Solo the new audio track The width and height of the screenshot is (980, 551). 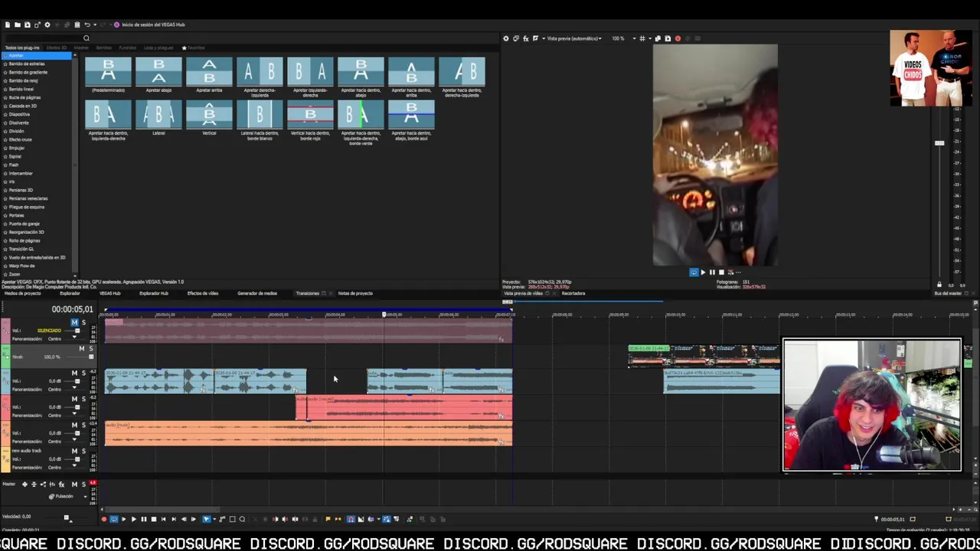pyautogui.click(x=83, y=451)
